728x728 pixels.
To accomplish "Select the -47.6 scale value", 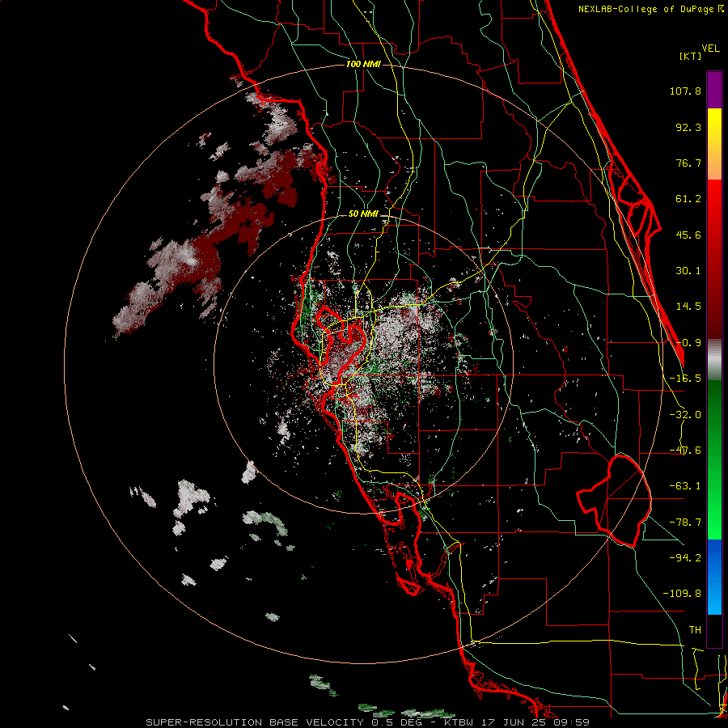I will click(x=685, y=451).
